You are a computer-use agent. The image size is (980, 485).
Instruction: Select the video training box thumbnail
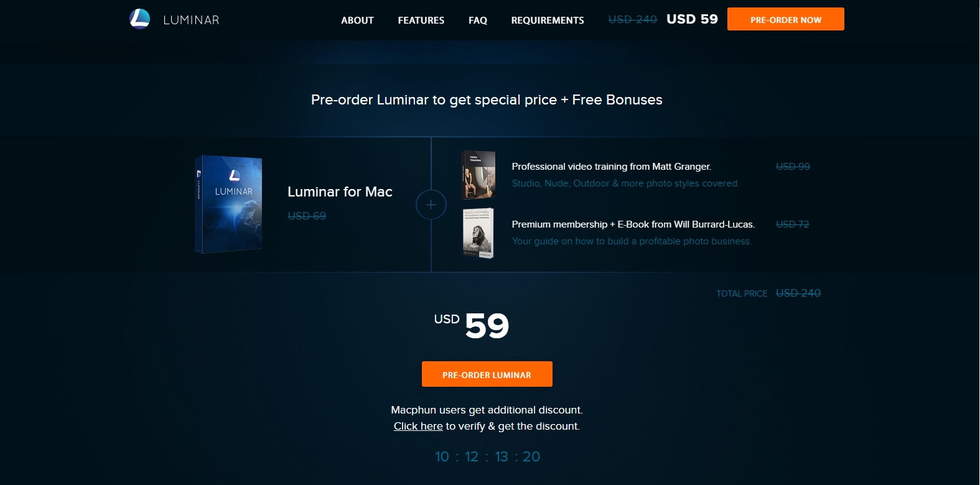click(x=478, y=175)
